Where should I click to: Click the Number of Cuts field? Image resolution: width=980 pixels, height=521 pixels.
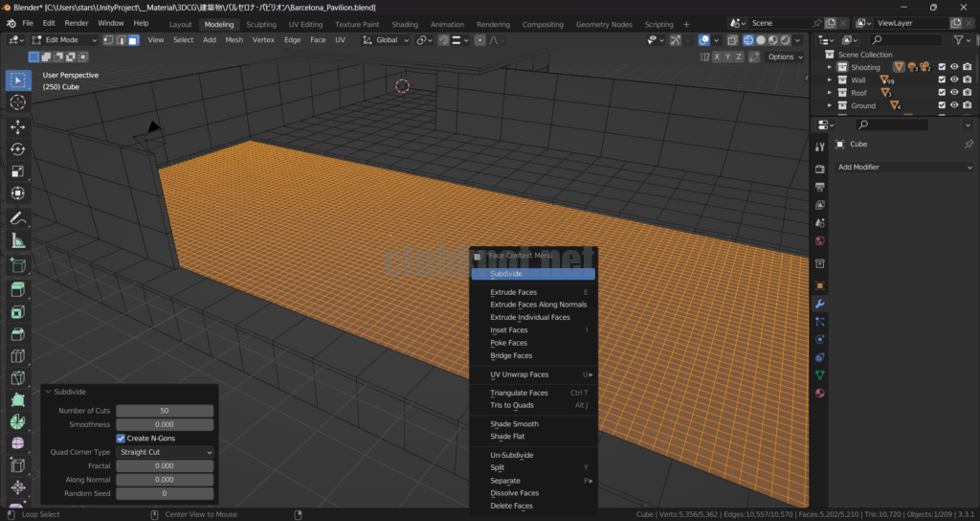click(x=165, y=411)
